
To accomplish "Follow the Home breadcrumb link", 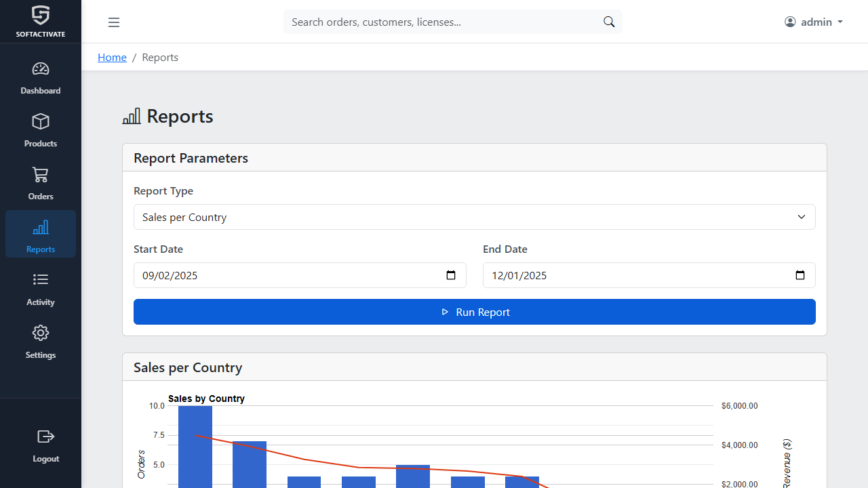I will pos(112,58).
